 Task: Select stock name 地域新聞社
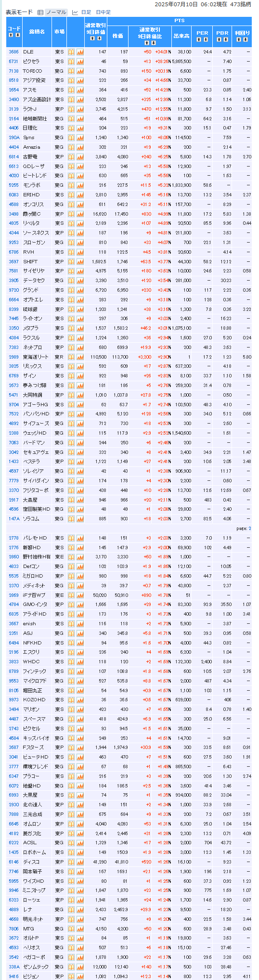(x=35, y=118)
